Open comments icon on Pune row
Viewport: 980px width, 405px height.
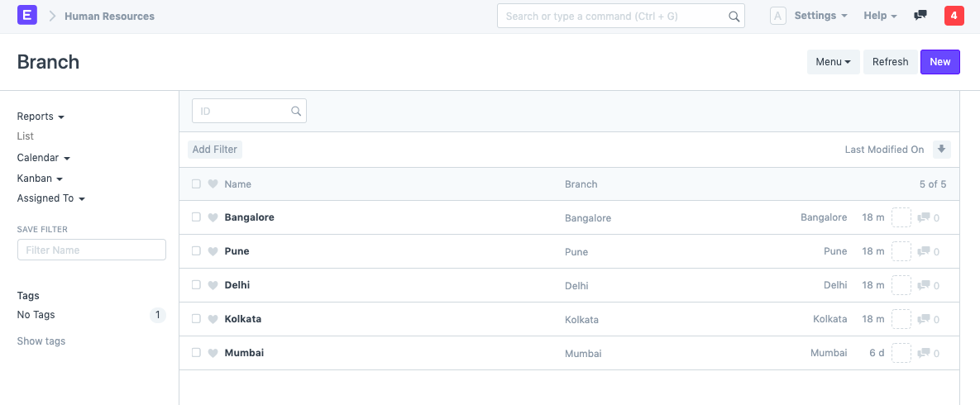click(x=924, y=251)
